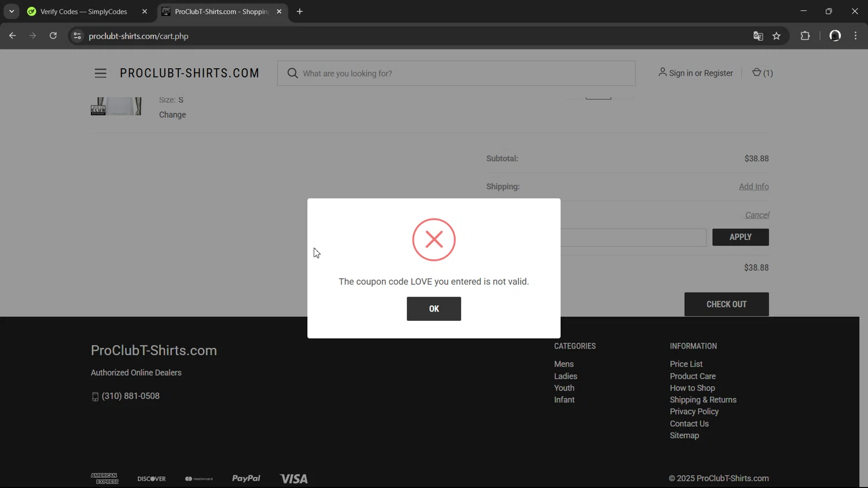The image size is (868, 488).
Task: Click the cart item product thumbnail
Action: 116,106
